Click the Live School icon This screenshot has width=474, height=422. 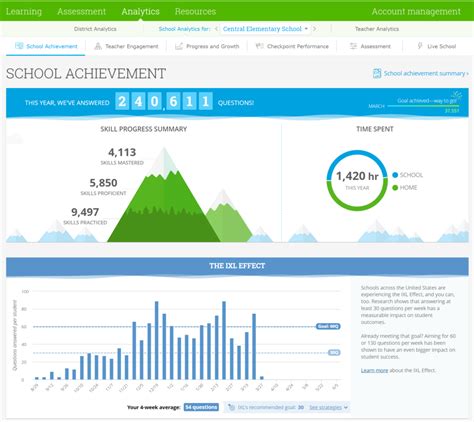coord(420,46)
